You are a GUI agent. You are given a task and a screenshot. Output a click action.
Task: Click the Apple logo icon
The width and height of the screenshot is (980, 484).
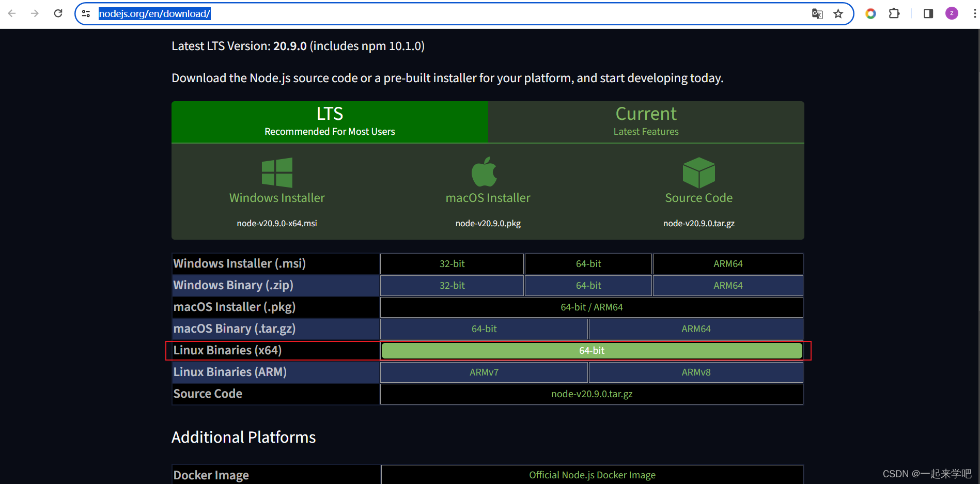tap(485, 171)
